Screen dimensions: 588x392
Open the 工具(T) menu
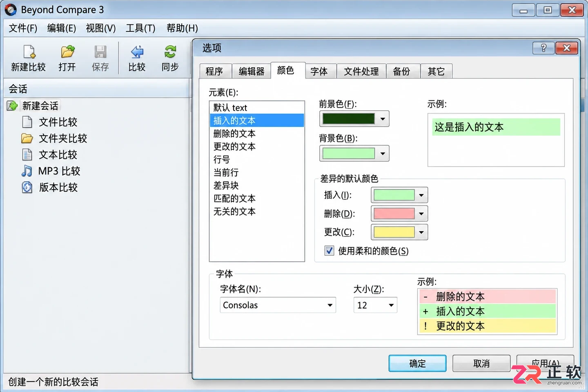140,28
